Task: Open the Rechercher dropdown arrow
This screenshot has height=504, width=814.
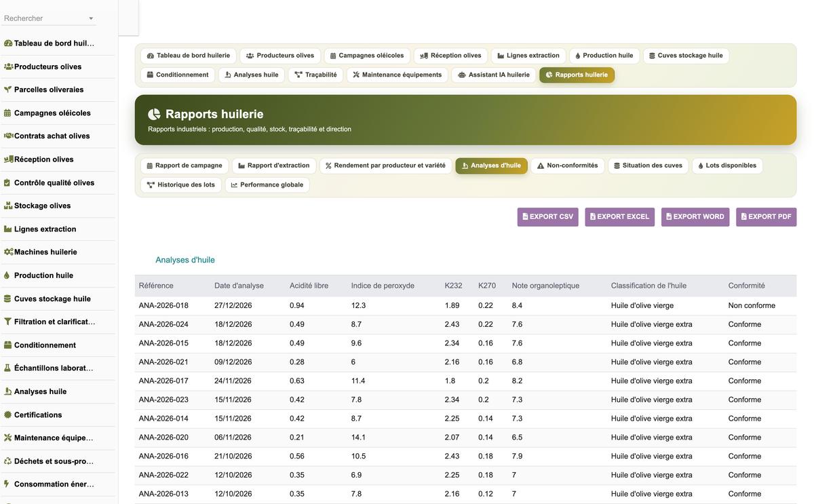Action: click(92, 18)
